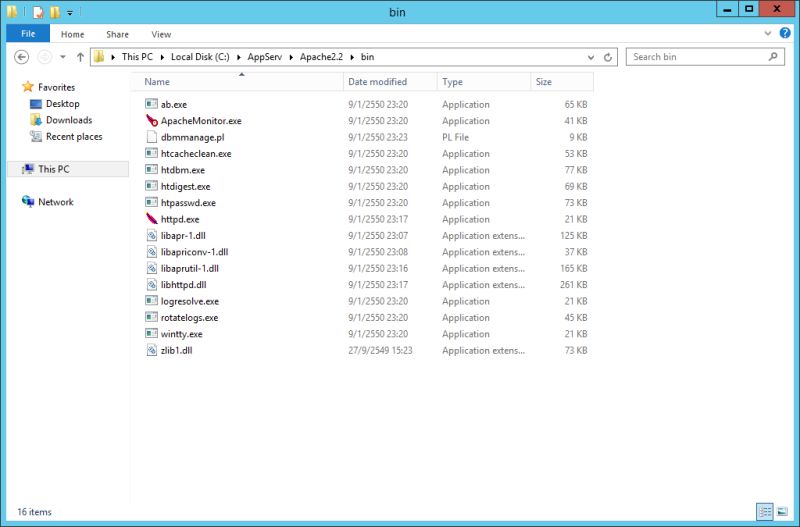Sort by Date modified column header
This screenshot has width=800, height=527.
click(390, 82)
